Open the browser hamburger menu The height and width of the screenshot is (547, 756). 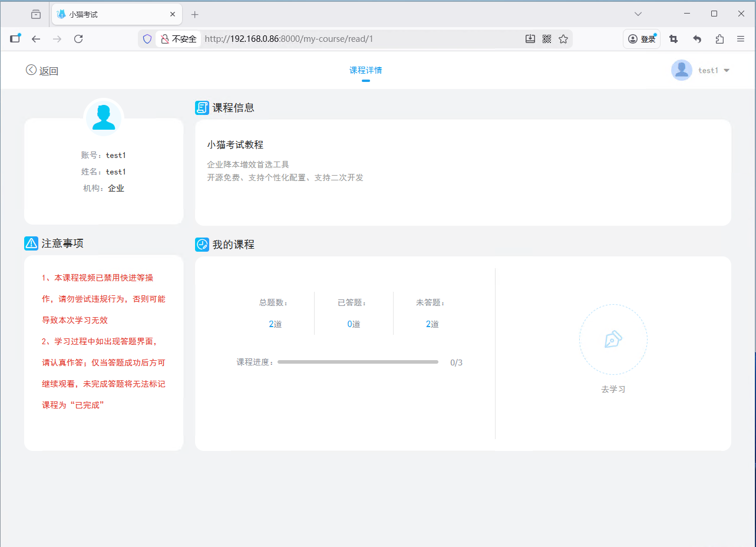[x=741, y=39]
